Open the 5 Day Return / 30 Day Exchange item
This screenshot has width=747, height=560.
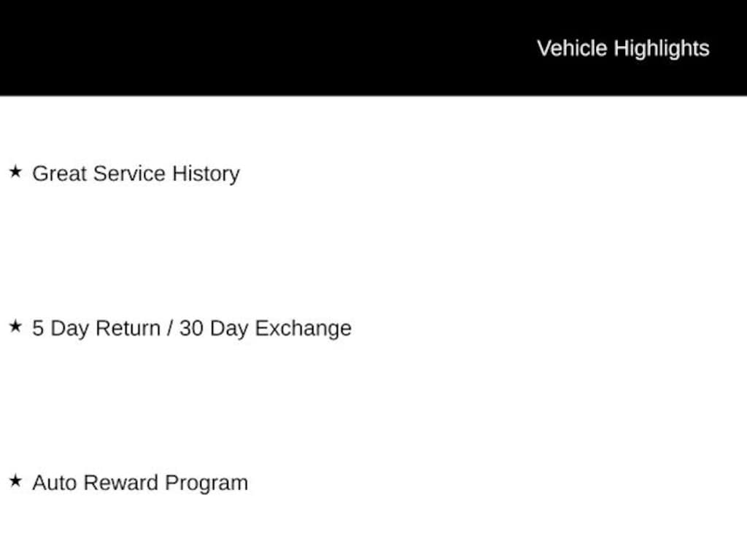tap(192, 329)
